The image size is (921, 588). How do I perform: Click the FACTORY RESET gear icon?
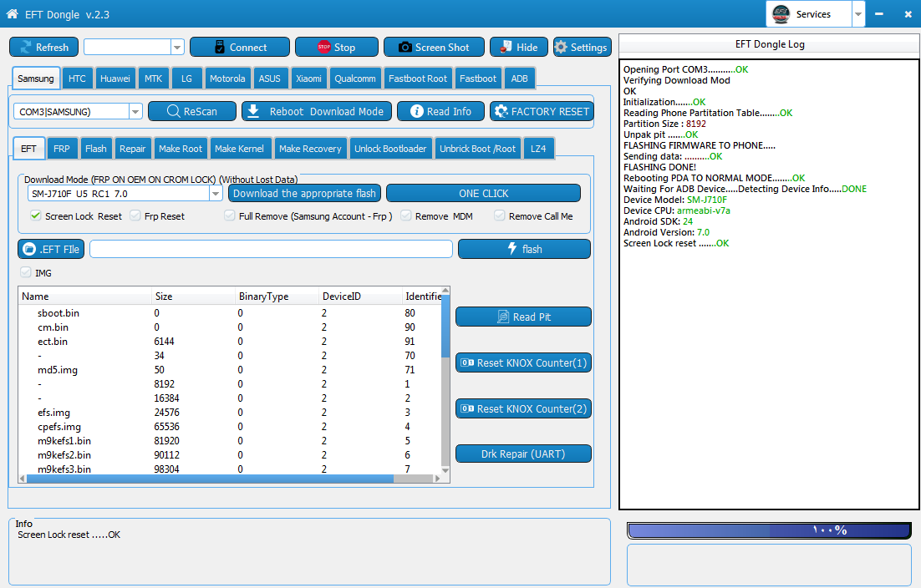tap(501, 111)
